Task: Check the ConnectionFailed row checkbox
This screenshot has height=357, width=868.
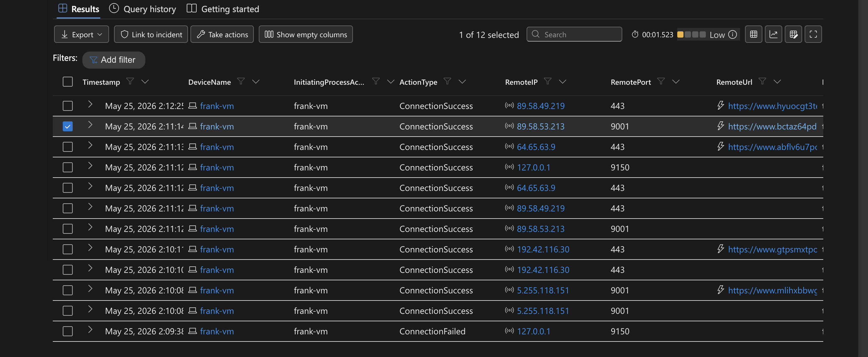Action: (68, 331)
